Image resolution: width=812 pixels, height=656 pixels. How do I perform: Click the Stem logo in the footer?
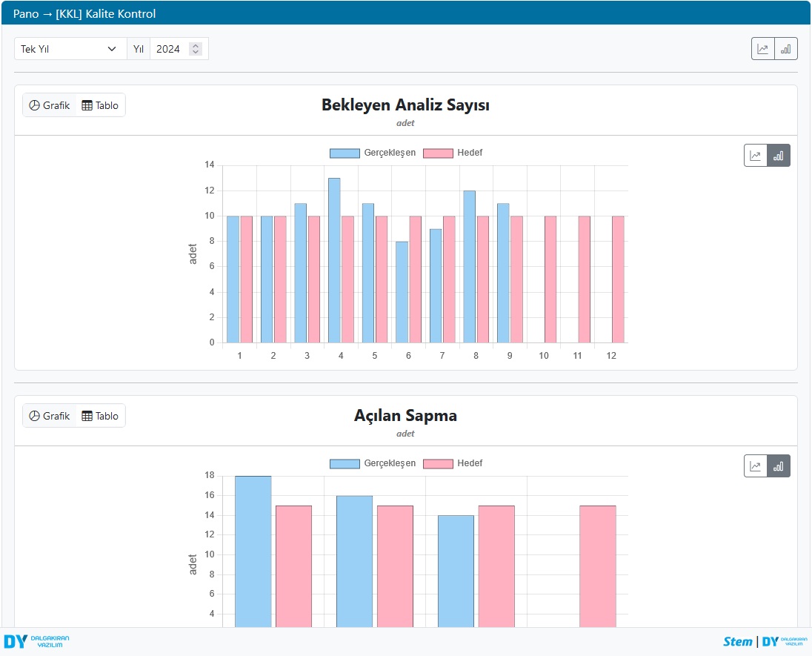coord(737,642)
